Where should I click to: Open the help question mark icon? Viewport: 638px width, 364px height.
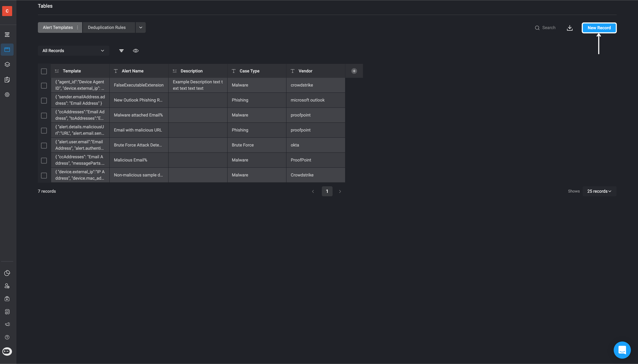click(7, 337)
